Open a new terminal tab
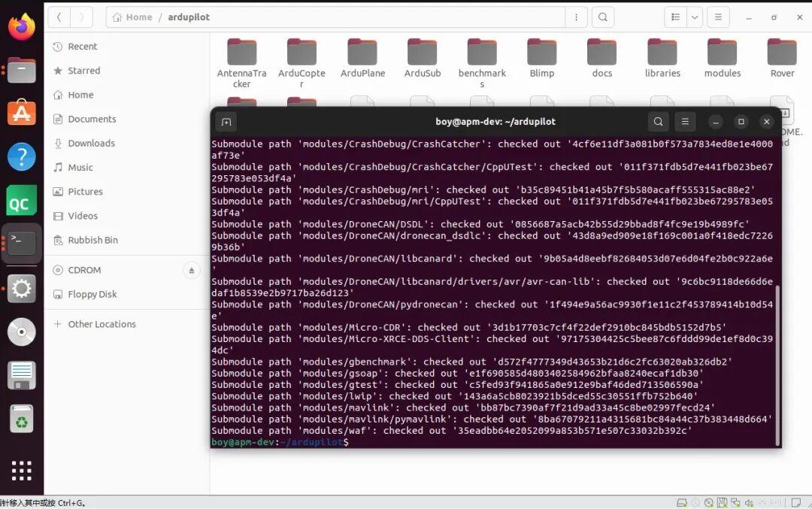812x509 pixels. click(226, 122)
